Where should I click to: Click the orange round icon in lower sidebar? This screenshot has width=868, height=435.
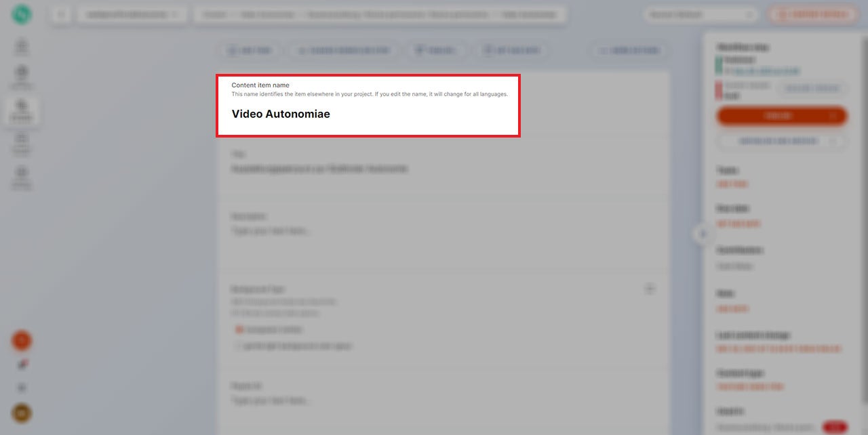(21, 341)
